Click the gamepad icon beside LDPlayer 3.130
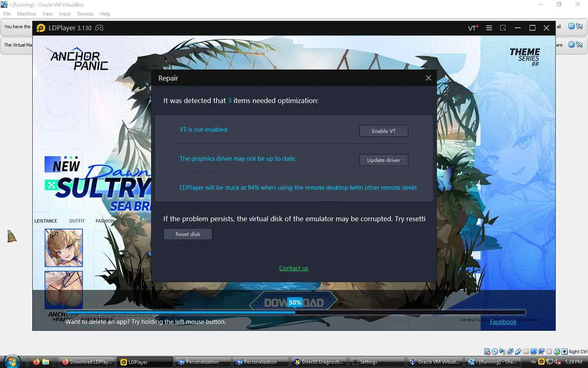588x368 pixels. [x=99, y=28]
